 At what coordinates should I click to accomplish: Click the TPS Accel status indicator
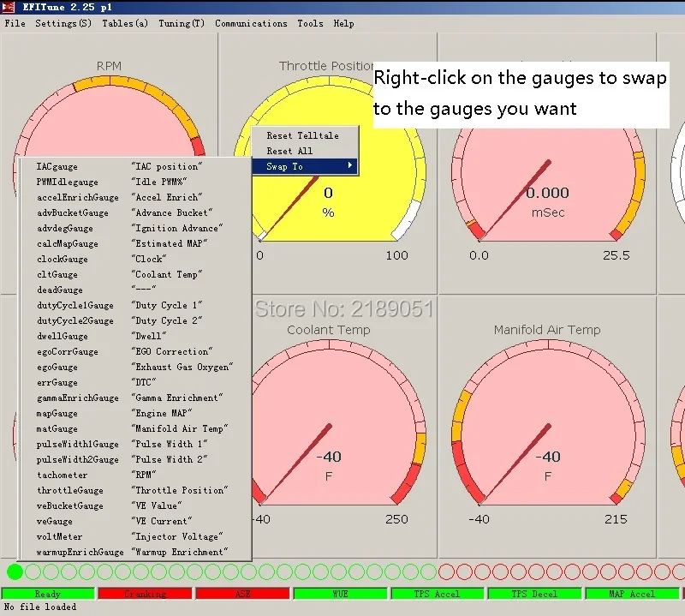437,594
